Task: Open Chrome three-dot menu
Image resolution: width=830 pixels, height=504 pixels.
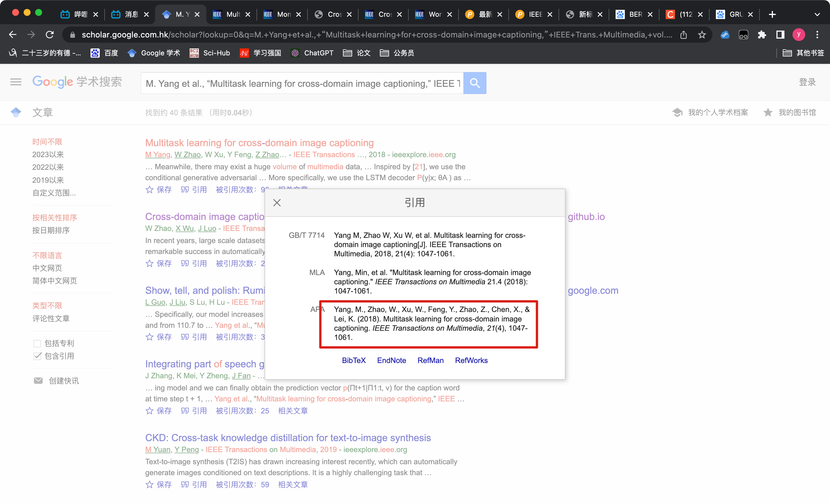Action: [817, 34]
